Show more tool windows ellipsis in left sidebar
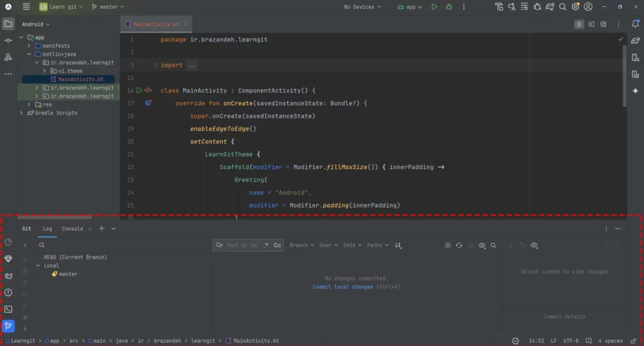 pos(8,74)
